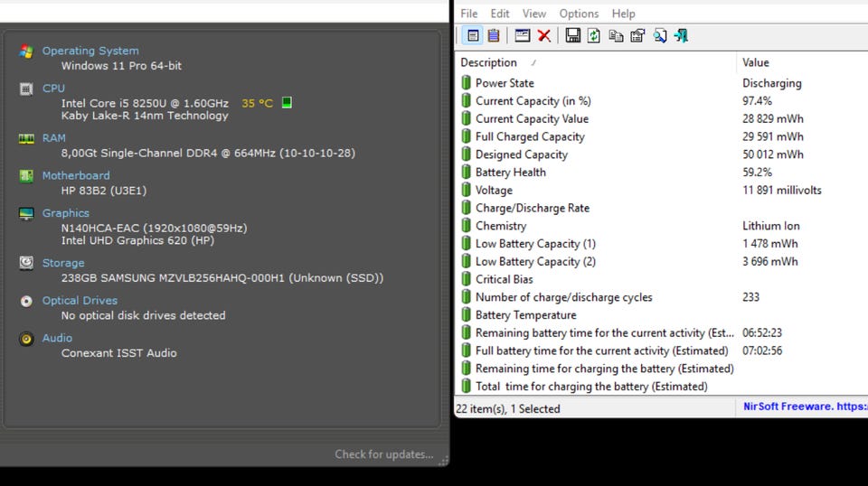This screenshot has height=486, width=868.
Task: Select the 'Low Battery Capacity (1)' row
Action: (x=662, y=243)
